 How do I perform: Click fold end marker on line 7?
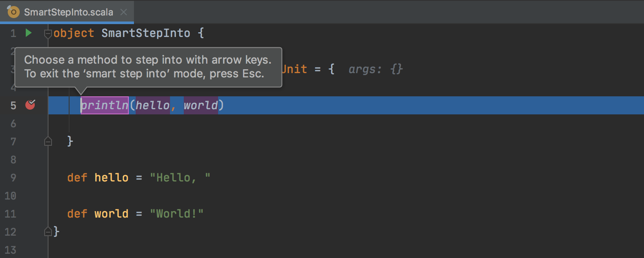point(48,141)
